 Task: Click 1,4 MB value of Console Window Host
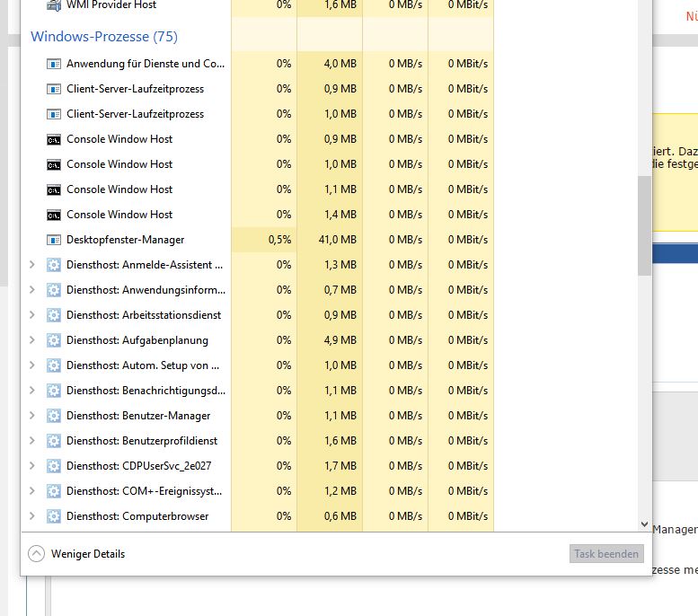coord(340,215)
